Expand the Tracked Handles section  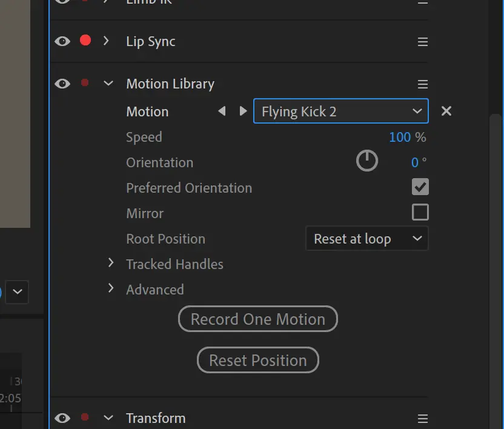[111, 264]
